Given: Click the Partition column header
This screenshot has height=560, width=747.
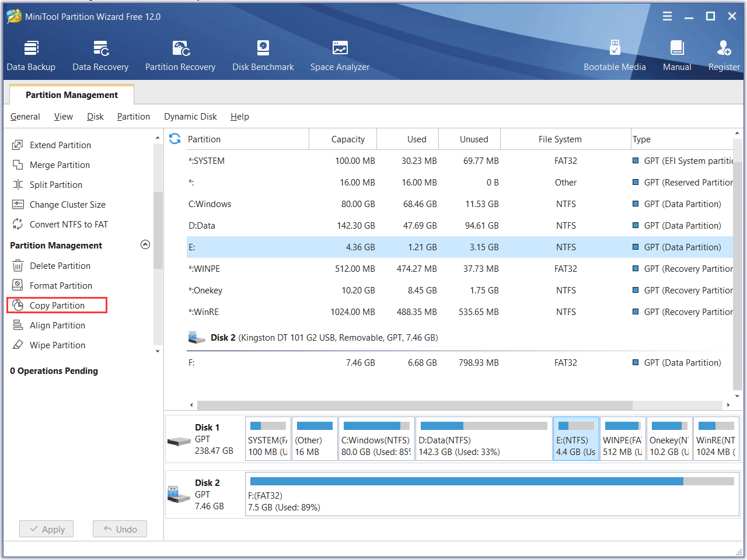Looking at the screenshot, I should point(247,139).
